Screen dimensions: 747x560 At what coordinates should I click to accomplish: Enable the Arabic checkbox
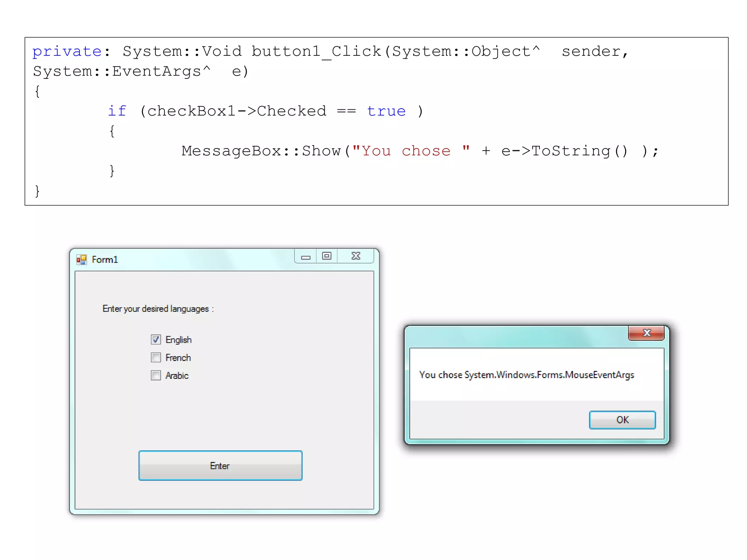tap(156, 375)
